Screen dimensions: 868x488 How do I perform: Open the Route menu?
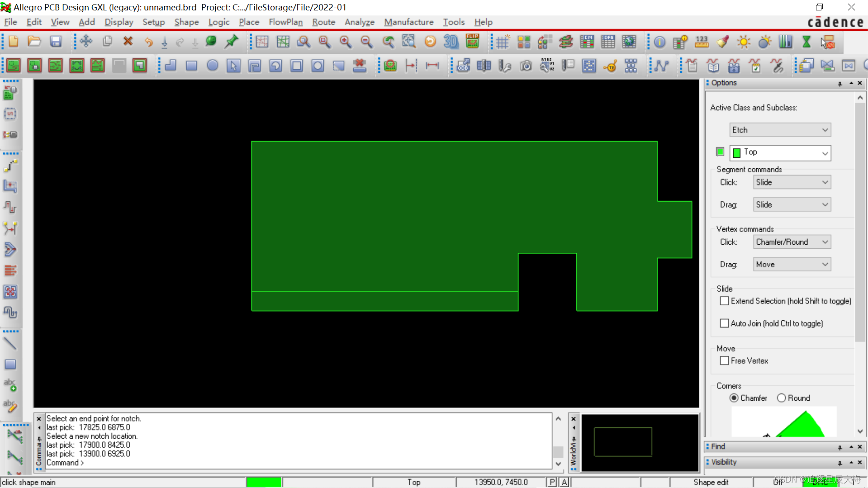tap(323, 22)
